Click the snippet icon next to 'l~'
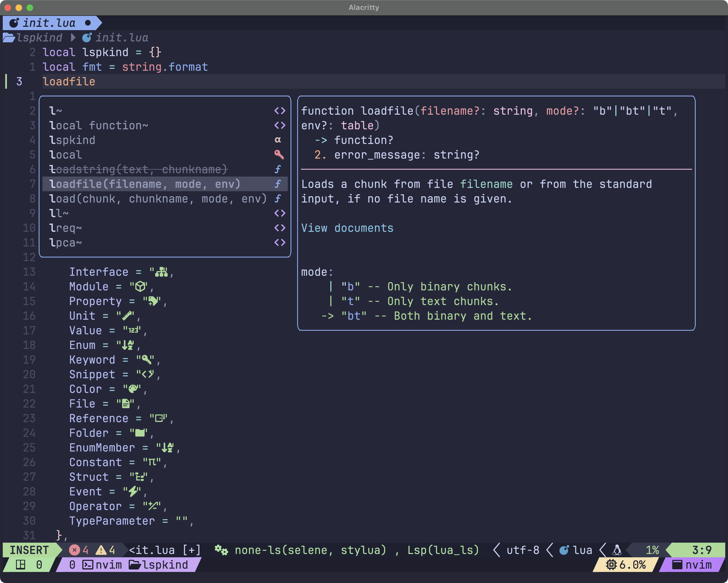The height and width of the screenshot is (583, 728). [279, 111]
